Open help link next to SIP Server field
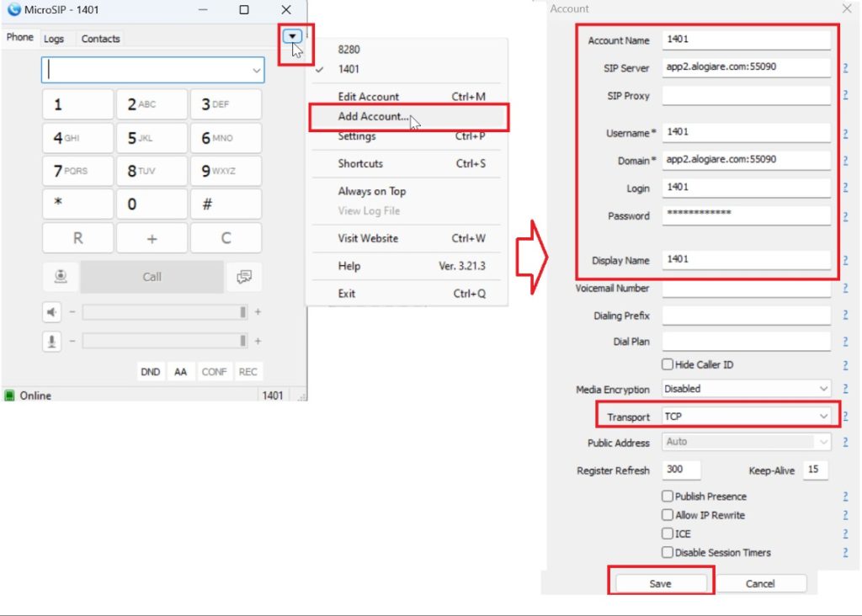 (845, 67)
